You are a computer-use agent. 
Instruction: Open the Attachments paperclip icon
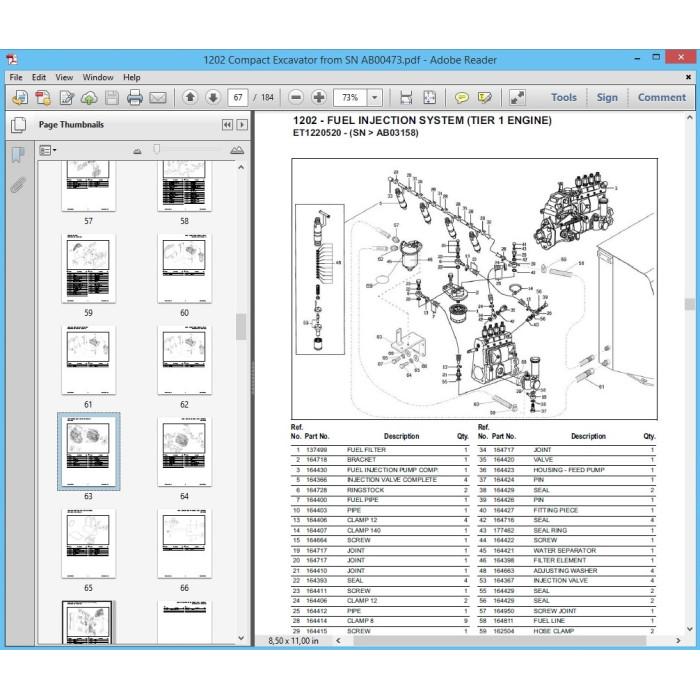18,185
